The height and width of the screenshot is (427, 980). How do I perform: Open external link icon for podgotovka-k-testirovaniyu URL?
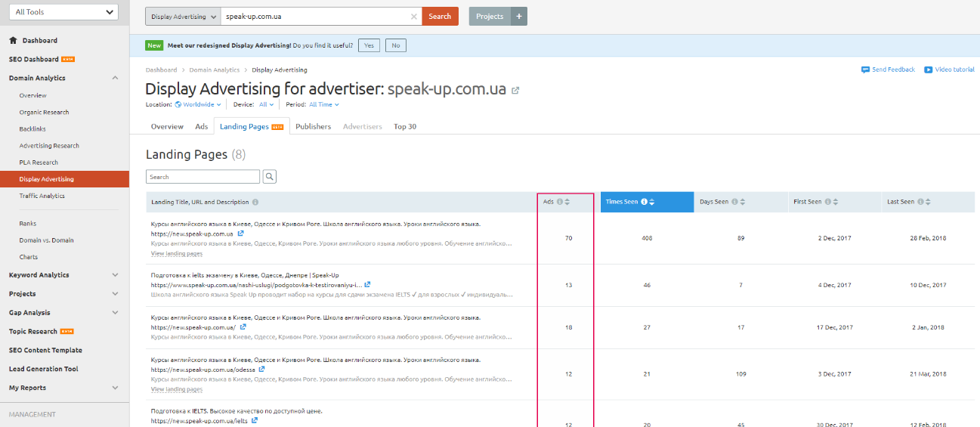point(367,285)
